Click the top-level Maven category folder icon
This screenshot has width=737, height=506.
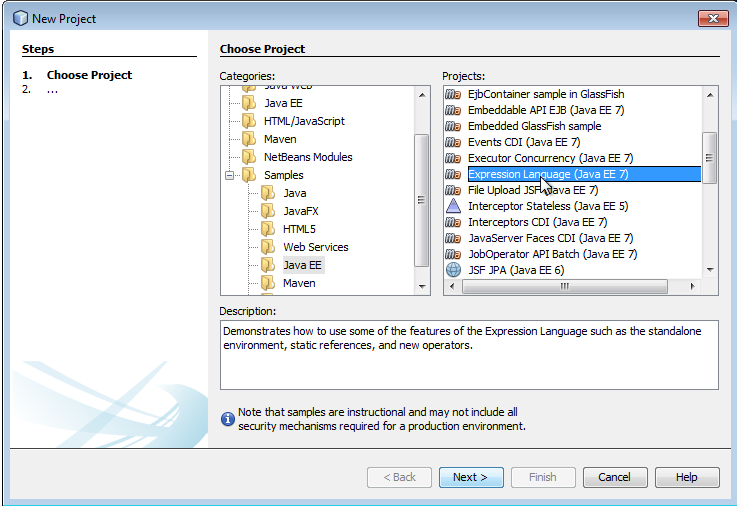coord(249,139)
